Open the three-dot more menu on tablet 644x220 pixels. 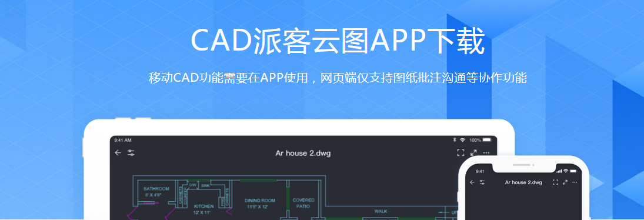pyautogui.click(x=486, y=153)
